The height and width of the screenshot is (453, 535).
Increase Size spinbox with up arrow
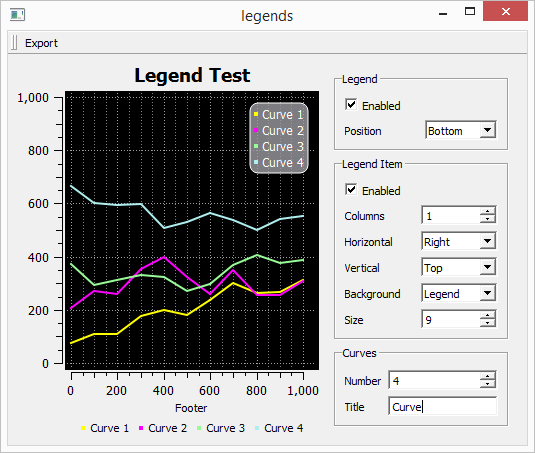[487, 315]
